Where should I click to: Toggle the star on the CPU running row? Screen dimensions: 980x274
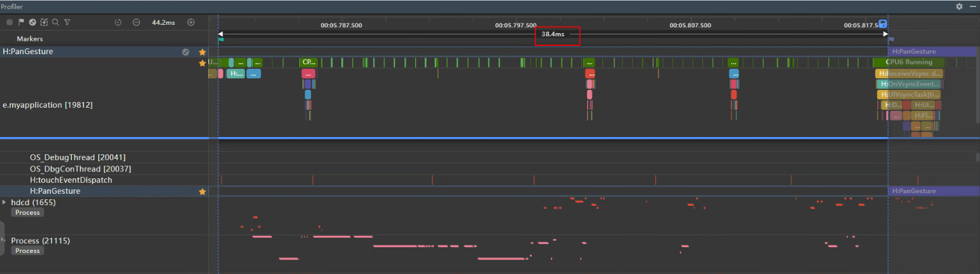pyautogui.click(x=202, y=63)
